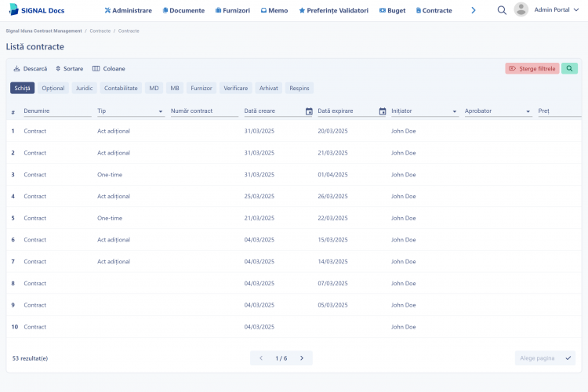Confirm page choice with checkmark icon
The height and width of the screenshot is (392, 588).
[568, 358]
